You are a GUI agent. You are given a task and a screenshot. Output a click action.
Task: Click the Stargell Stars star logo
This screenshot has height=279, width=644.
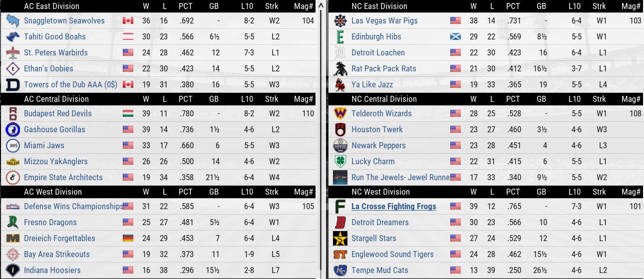tap(340, 239)
